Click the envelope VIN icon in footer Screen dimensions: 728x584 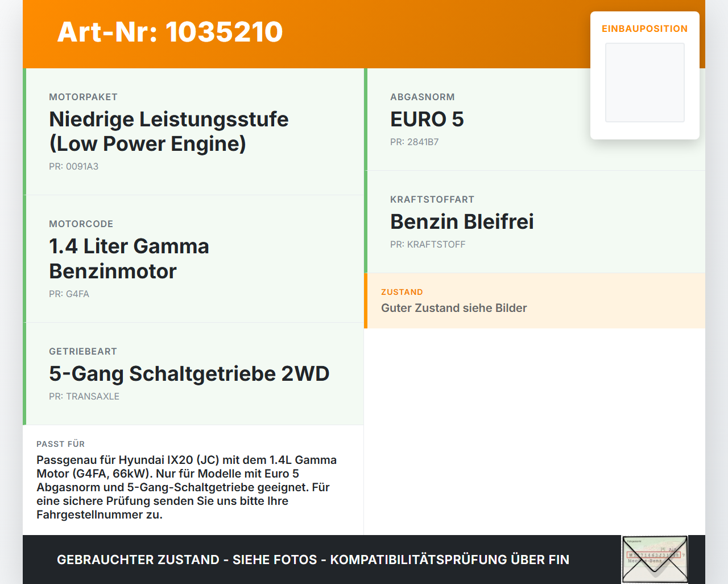(x=655, y=560)
